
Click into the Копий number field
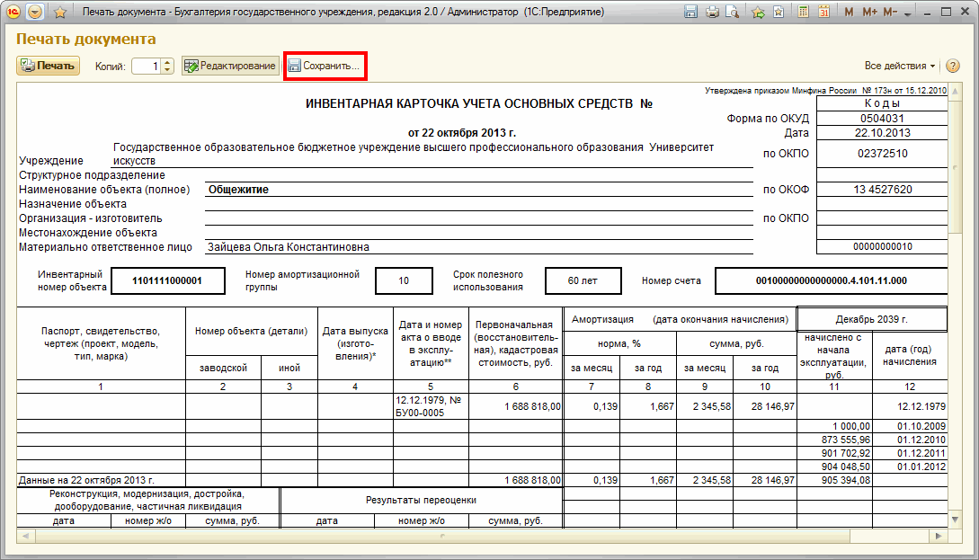(x=146, y=66)
